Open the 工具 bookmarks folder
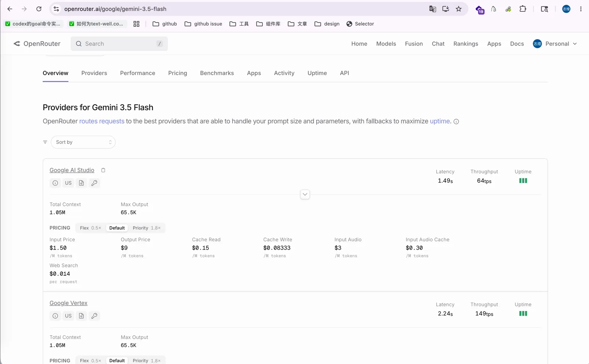 239,24
